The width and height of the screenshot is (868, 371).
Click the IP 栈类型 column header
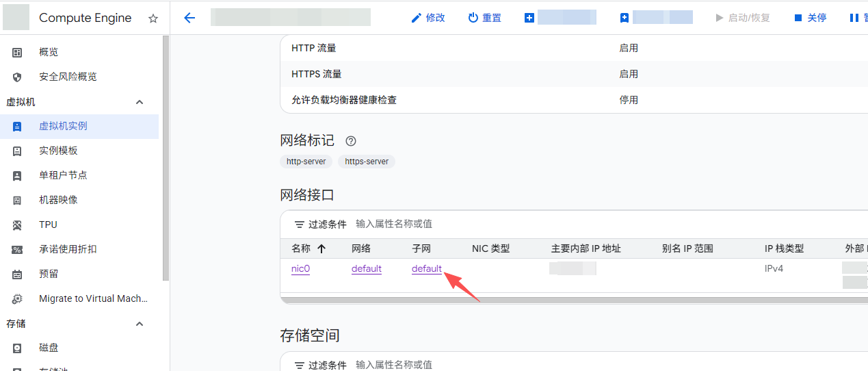784,248
